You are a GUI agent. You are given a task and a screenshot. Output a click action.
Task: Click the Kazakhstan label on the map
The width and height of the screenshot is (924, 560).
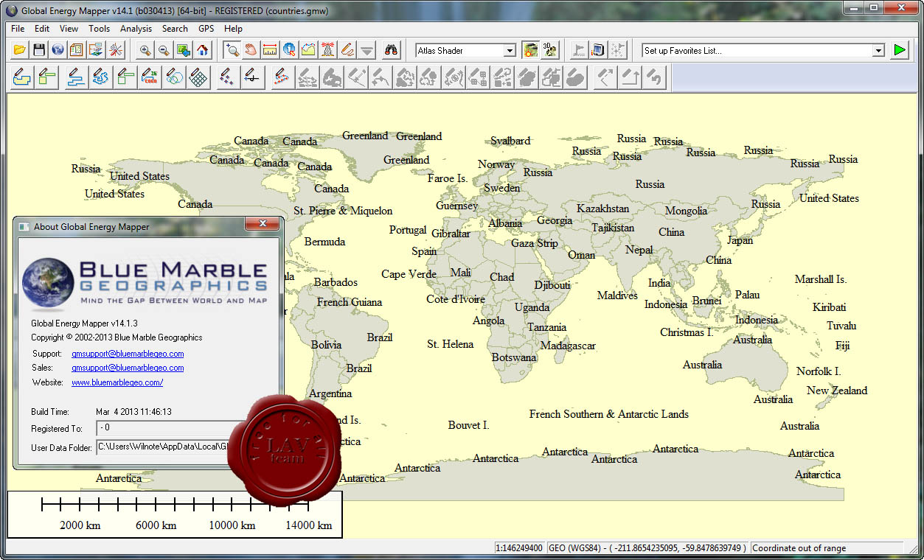click(x=603, y=209)
